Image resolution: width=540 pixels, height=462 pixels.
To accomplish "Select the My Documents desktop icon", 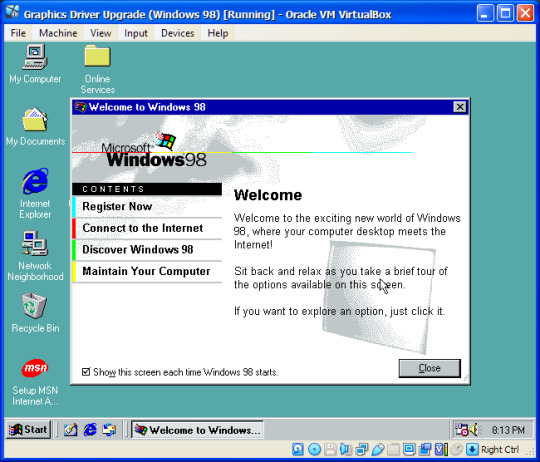I will (35, 127).
